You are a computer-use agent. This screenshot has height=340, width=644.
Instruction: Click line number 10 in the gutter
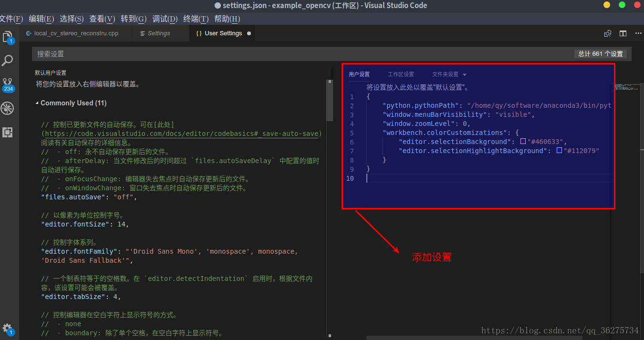click(x=350, y=178)
